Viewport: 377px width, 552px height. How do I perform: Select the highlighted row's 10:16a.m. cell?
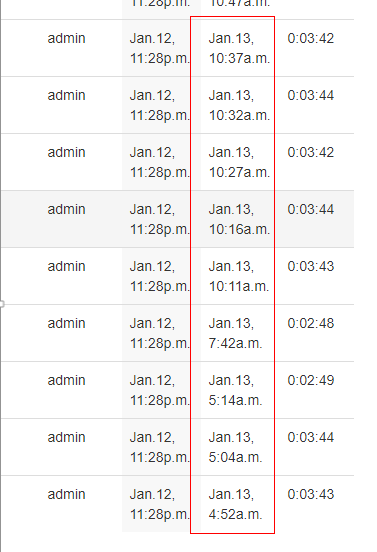[x=239, y=219]
